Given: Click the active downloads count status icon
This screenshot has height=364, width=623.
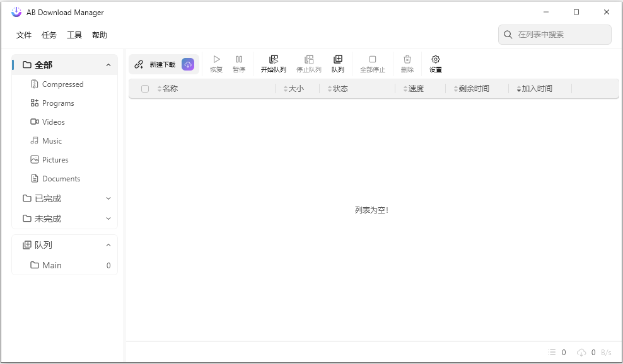Looking at the screenshot, I should 552,352.
